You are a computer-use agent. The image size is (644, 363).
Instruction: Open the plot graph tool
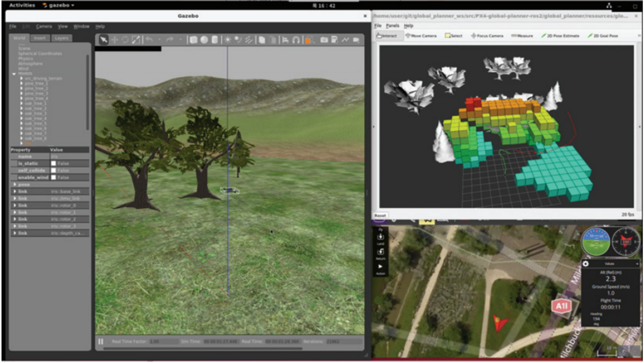coord(345,40)
